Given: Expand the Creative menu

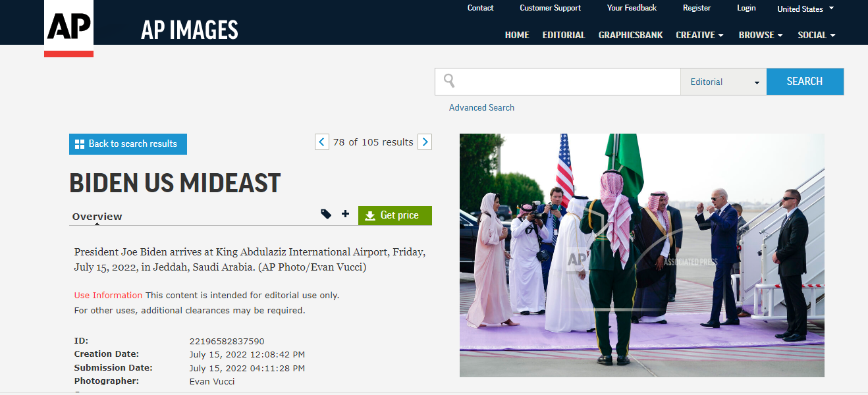Looking at the screenshot, I should [x=699, y=35].
